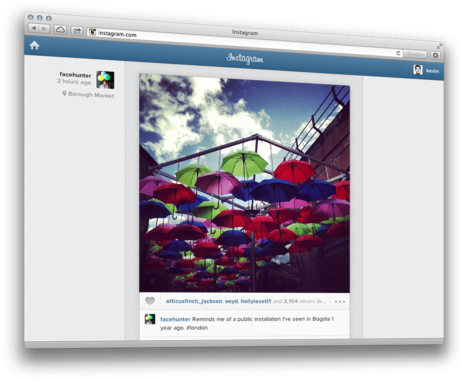Open kevin's profile avatar in the header
The height and width of the screenshot is (380, 462).
[x=418, y=70]
